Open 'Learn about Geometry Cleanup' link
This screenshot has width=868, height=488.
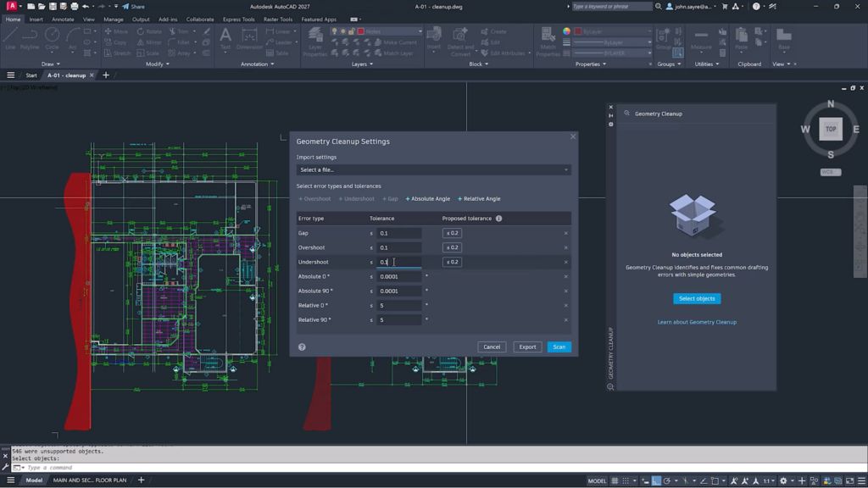(697, 322)
